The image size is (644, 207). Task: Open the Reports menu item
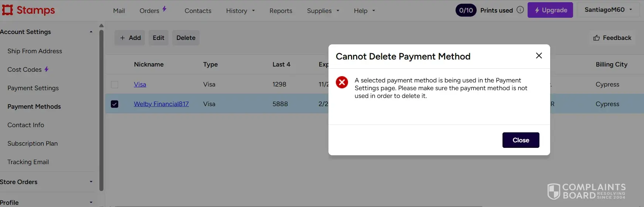[281, 11]
